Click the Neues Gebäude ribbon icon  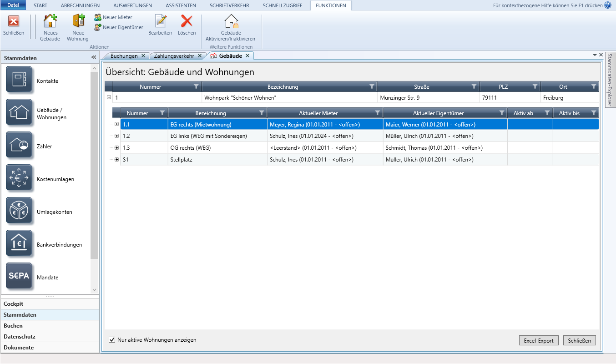click(x=50, y=22)
